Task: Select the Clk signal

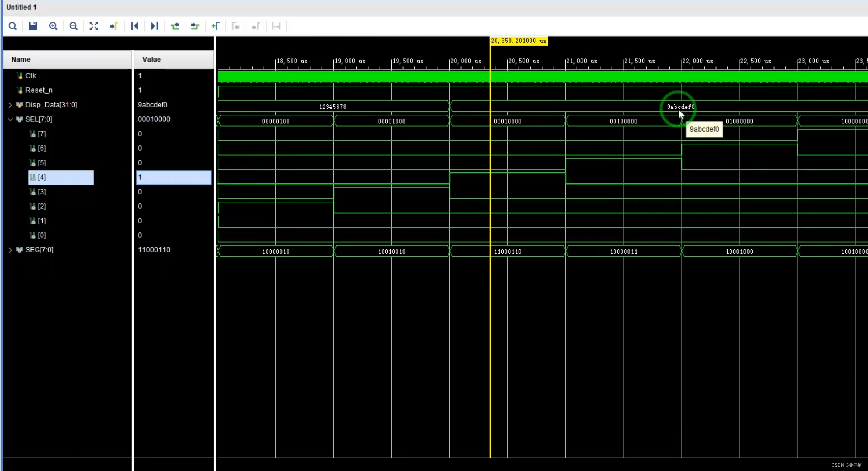Action: [x=30, y=76]
